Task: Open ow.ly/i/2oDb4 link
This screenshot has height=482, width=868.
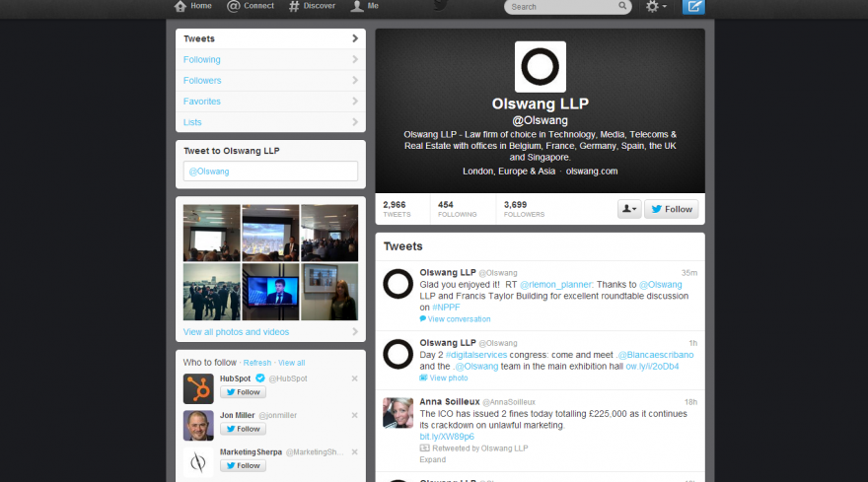Action: tap(652, 367)
